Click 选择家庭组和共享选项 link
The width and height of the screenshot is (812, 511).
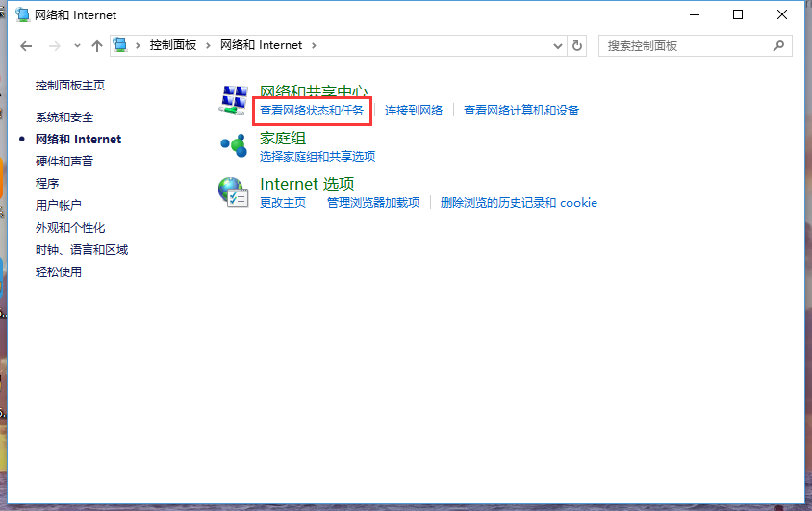317,156
